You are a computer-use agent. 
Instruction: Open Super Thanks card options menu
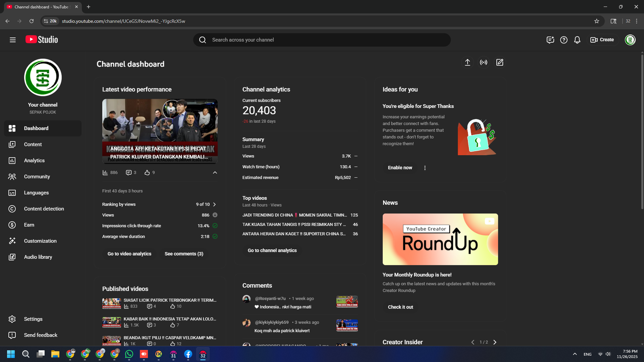point(425,168)
